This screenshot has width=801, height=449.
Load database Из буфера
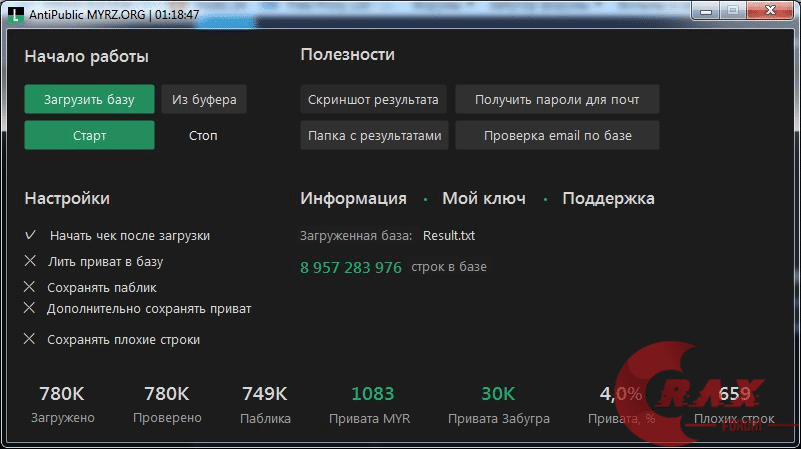pos(204,99)
